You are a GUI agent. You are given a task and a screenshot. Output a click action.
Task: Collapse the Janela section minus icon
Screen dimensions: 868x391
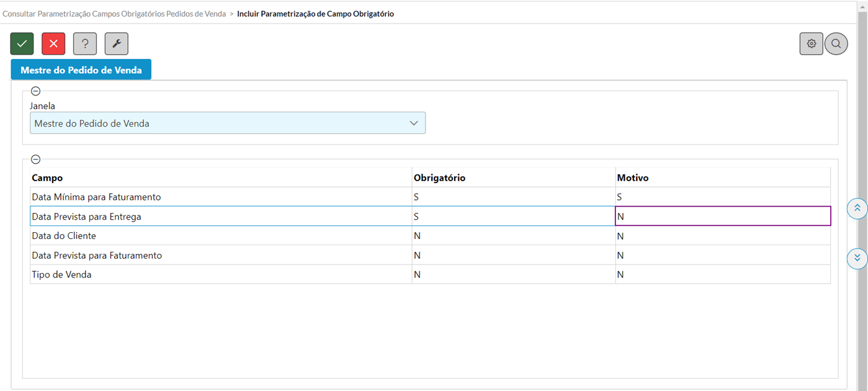coord(35,91)
